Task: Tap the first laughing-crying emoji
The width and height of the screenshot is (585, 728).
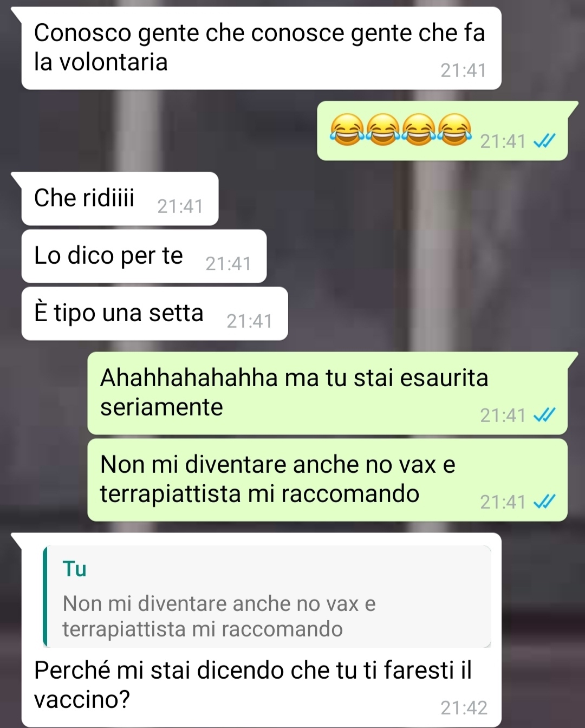Action: pos(347,130)
